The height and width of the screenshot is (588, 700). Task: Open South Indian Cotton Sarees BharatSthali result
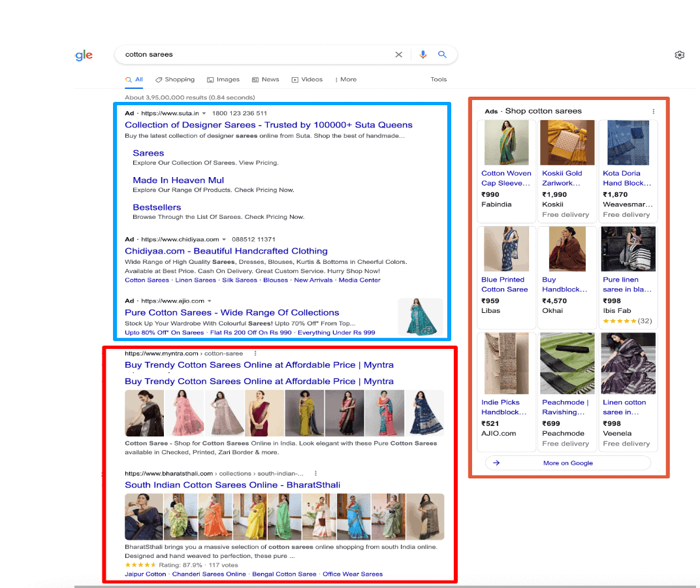[232, 485]
